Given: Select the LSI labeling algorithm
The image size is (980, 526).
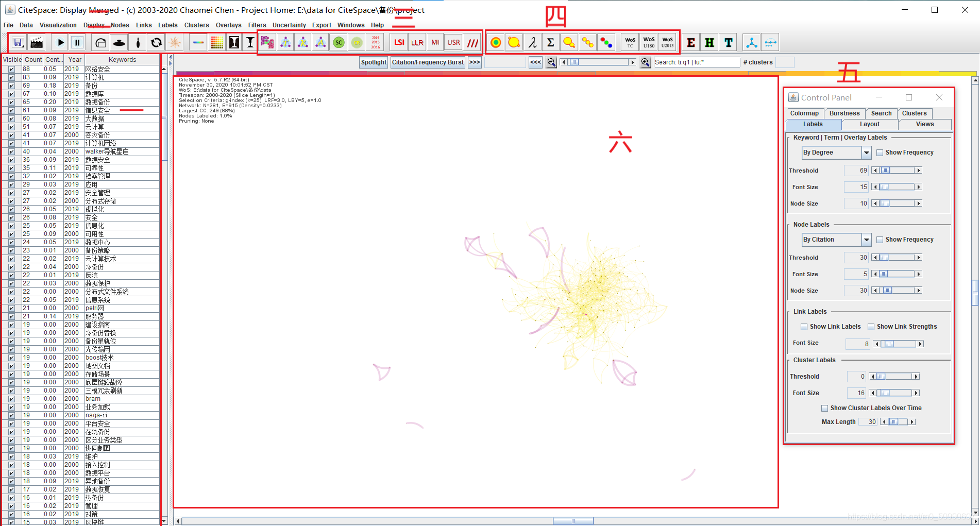Looking at the screenshot, I should coord(399,43).
